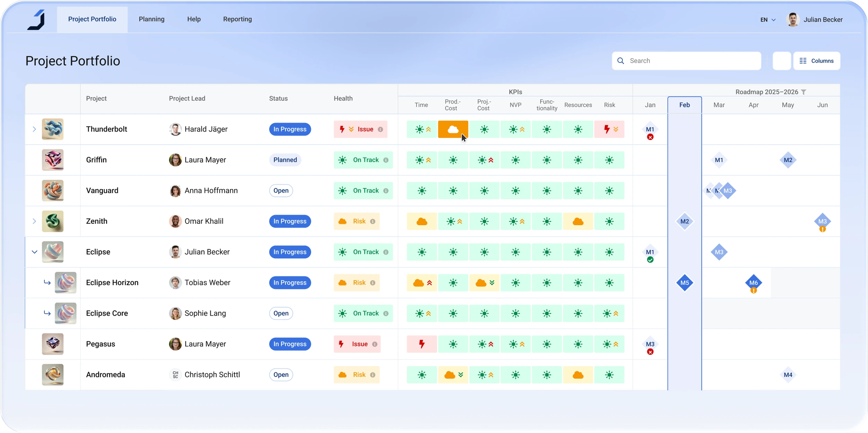The height and width of the screenshot is (433, 868).
Task: Click Griffin's Planned status badge
Action: [x=285, y=160]
